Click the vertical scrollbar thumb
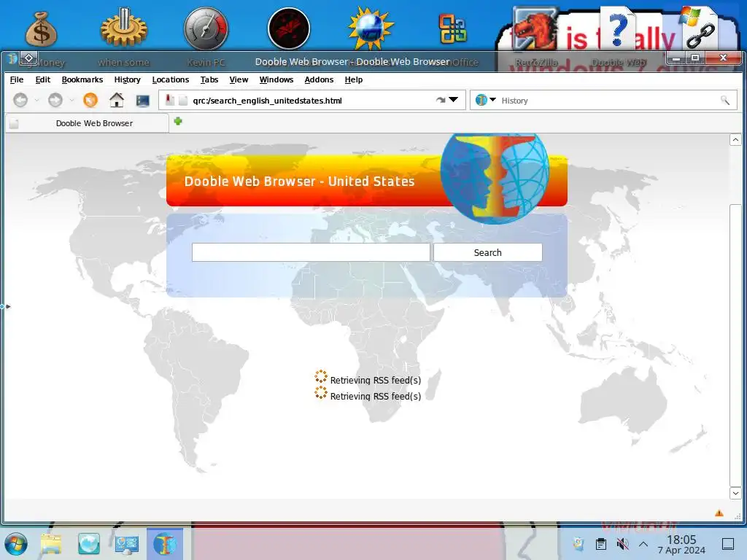Image resolution: width=747 pixels, height=560 pixels. (x=735, y=345)
